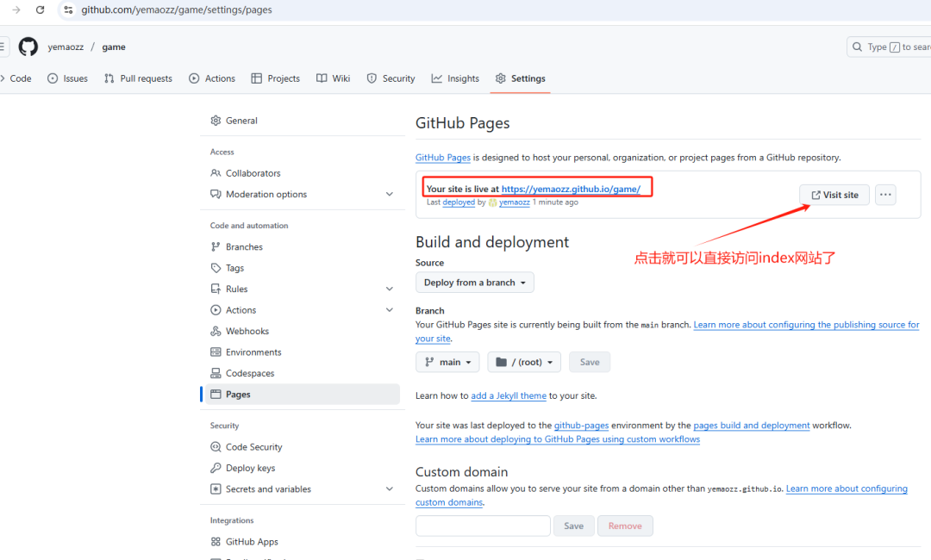The width and height of the screenshot is (931, 560).
Task: Click the Environments server icon
Action: [x=216, y=352]
